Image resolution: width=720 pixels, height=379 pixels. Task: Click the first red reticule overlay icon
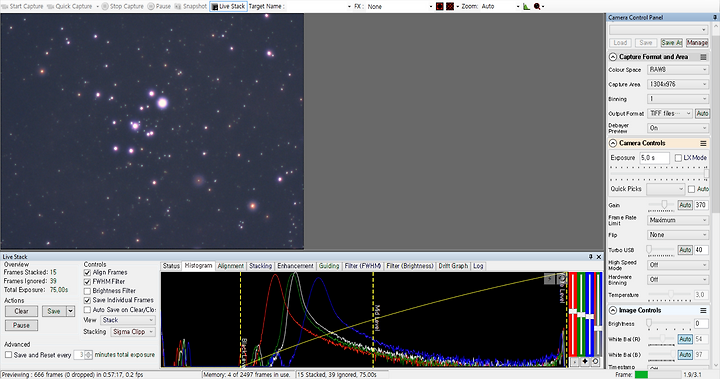(x=439, y=6)
